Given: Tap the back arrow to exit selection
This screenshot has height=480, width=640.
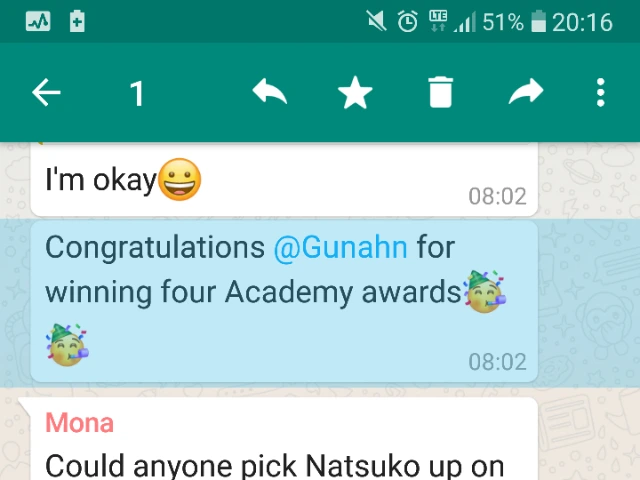Looking at the screenshot, I should (46, 93).
